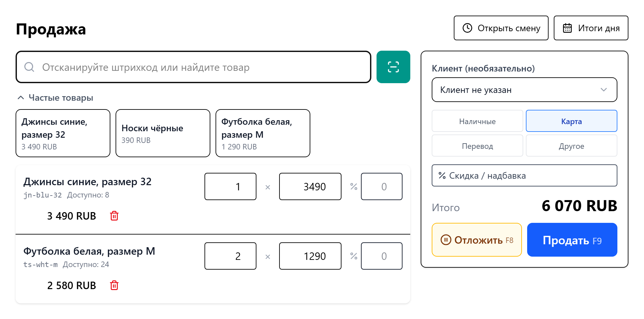644x319 pixels.
Task: Open the Клиент не указан dropdown
Action: 524,90
